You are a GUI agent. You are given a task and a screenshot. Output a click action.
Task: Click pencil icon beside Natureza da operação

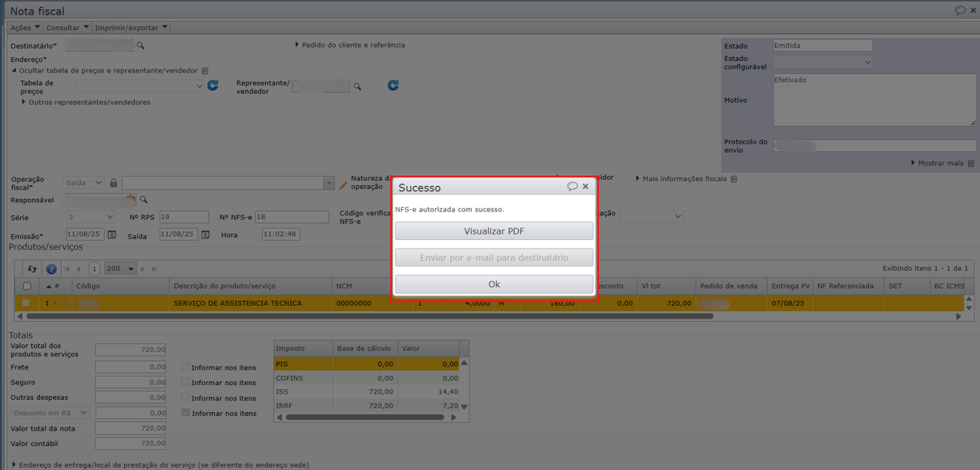point(343,185)
